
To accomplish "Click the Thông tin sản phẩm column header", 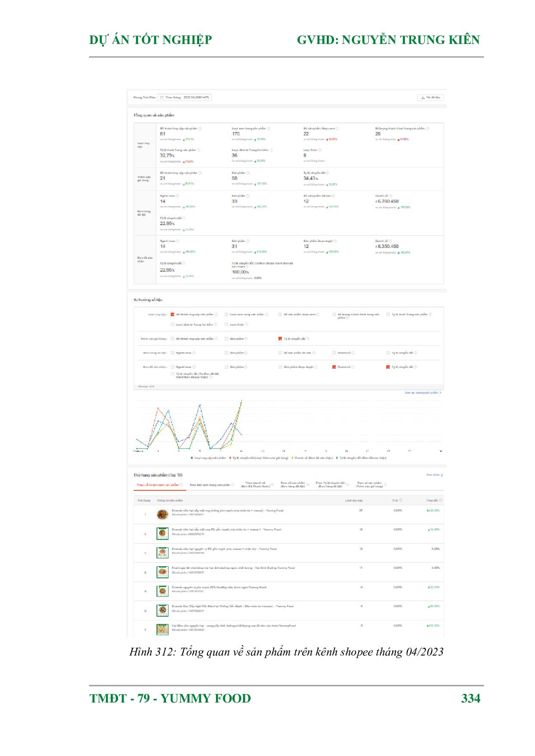I will tap(170, 501).
